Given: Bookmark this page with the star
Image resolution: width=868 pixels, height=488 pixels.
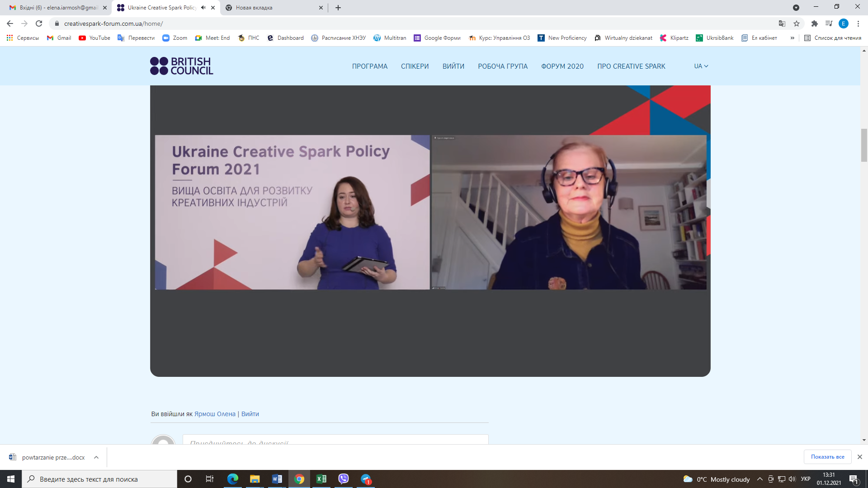Looking at the screenshot, I should (797, 23).
